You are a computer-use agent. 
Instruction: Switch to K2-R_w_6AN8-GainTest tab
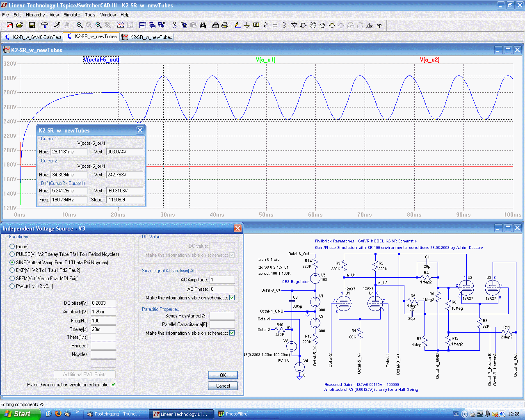(x=33, y=37)
